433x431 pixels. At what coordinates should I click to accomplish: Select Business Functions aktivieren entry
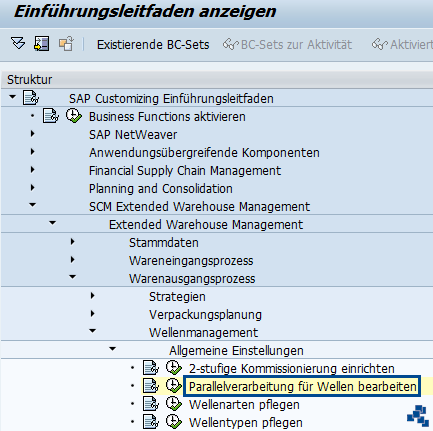pyautogui.click(x=167, y=117)
